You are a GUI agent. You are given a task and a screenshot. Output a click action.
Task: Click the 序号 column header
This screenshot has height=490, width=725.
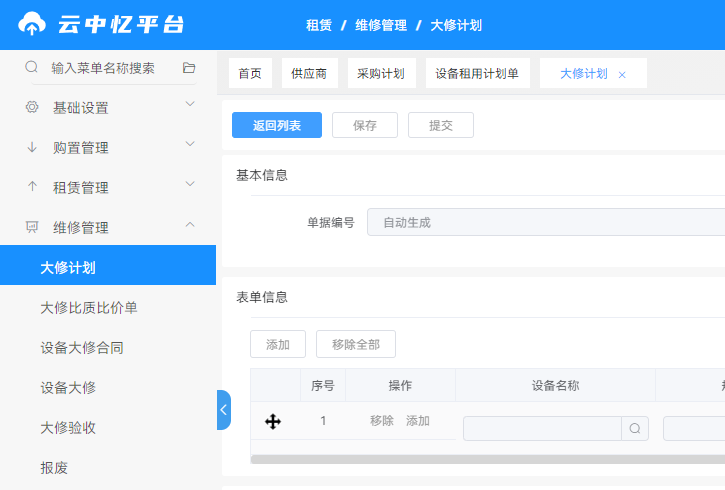pos(323,385)
